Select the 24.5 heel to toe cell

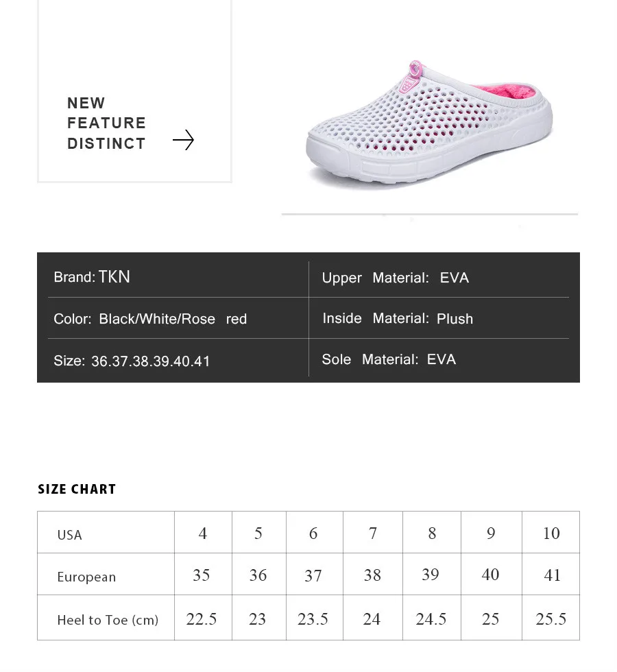431,619
